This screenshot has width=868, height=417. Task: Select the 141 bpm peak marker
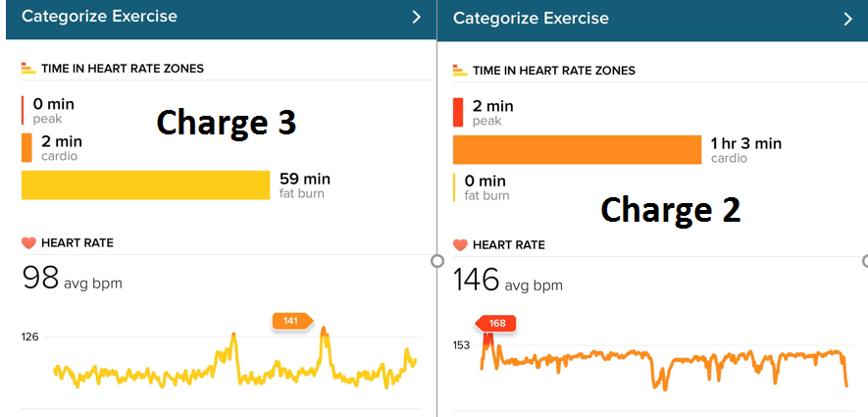pos(291,320)
